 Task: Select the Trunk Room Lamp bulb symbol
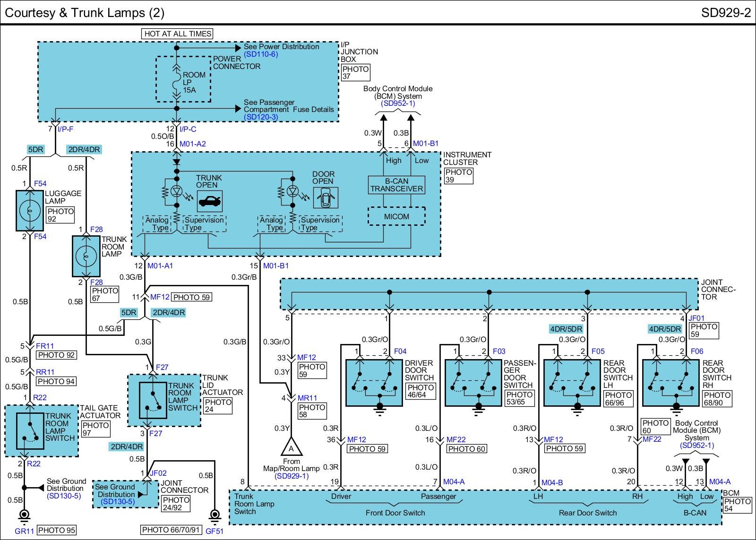[86, 257]
